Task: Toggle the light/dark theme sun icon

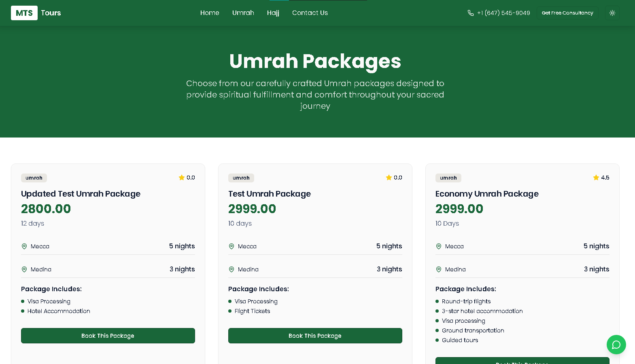Action: (x=612, y=13)
